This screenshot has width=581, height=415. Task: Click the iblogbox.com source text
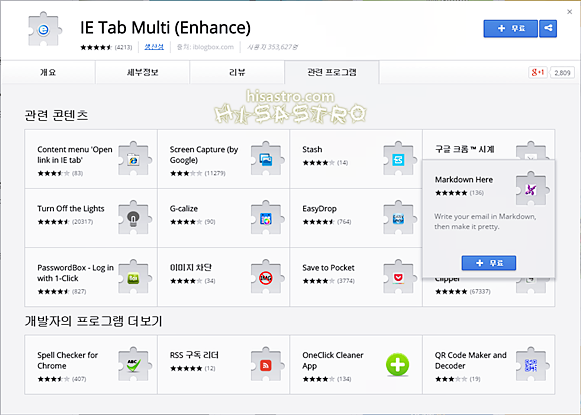[x=205, y=47]
